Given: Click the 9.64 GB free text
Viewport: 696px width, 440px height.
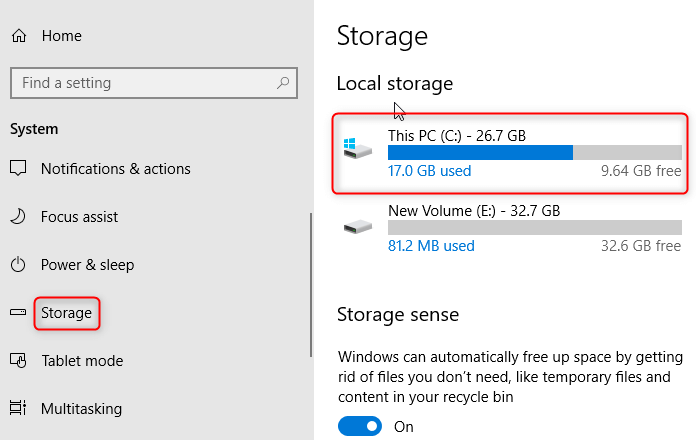Looking at the screenshot, I should coord(641,171).
